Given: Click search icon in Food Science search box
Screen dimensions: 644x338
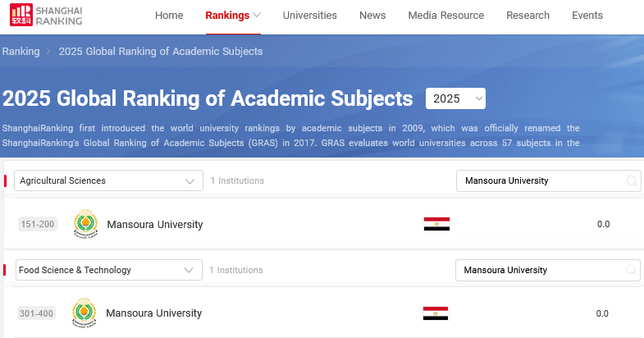Looking at the screenshot, I should pos(632,270).
